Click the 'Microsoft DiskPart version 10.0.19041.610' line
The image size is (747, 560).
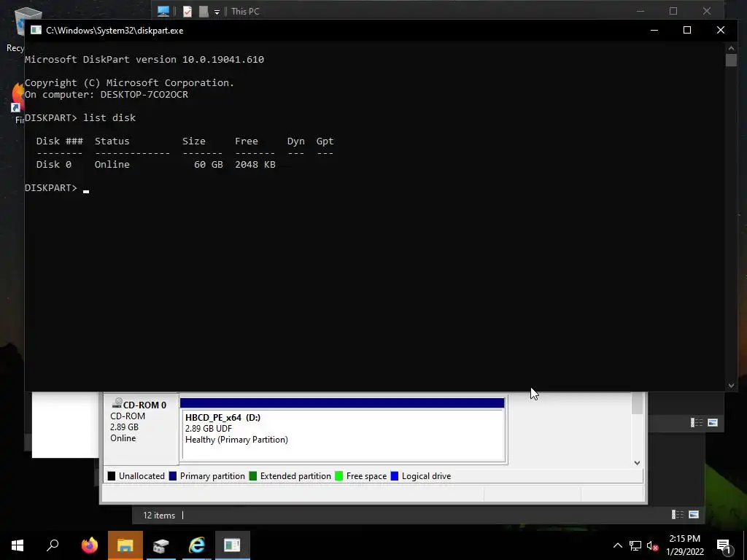pyautogui.click(x=144, y=60)
